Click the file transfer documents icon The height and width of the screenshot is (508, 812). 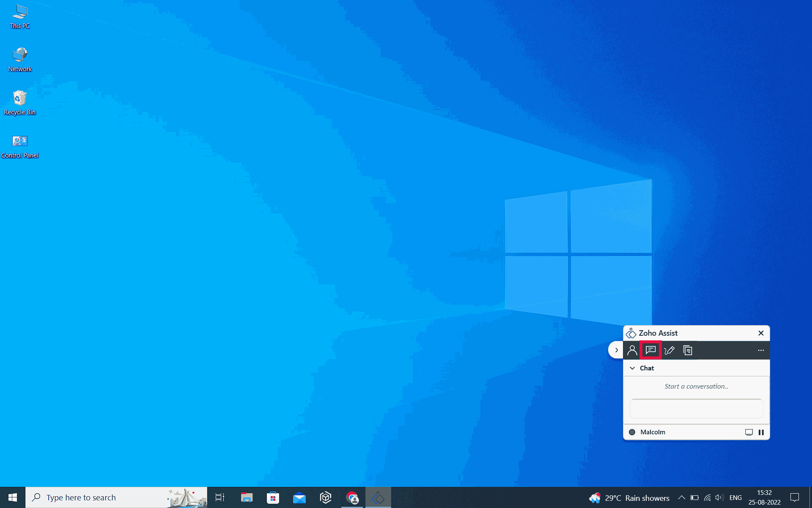688,350
